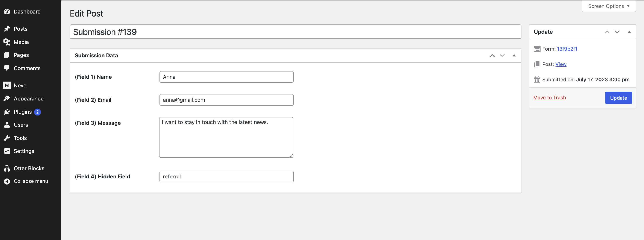Move Submission Data panel up

click(492, 56)
